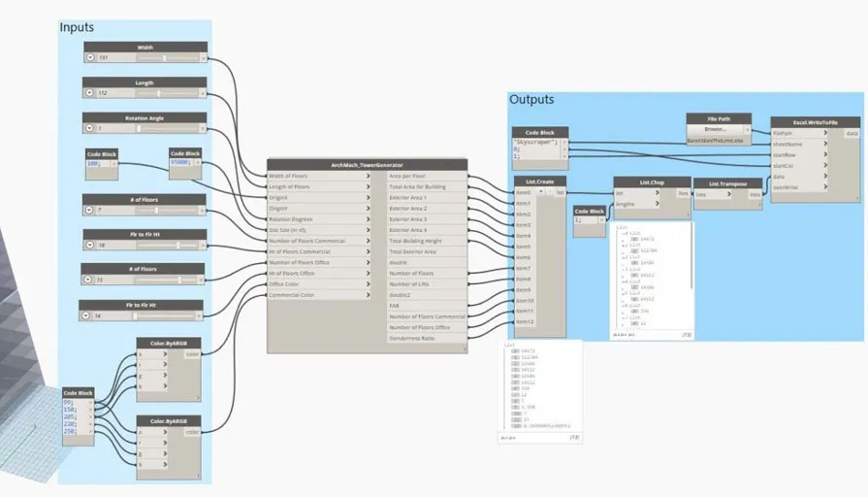
Task: Click the Number of Lifts output
Action: [x=427, y=283]
